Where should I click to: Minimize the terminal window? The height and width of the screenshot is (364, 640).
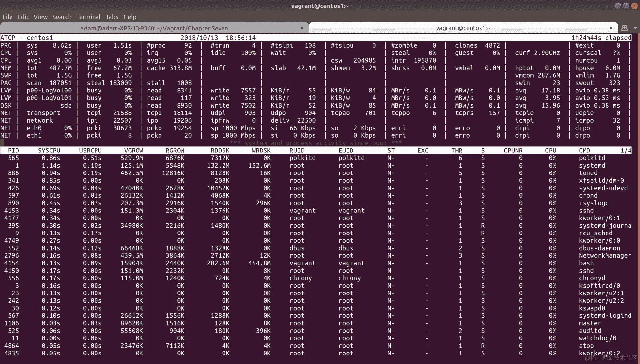tap(617, 6)
